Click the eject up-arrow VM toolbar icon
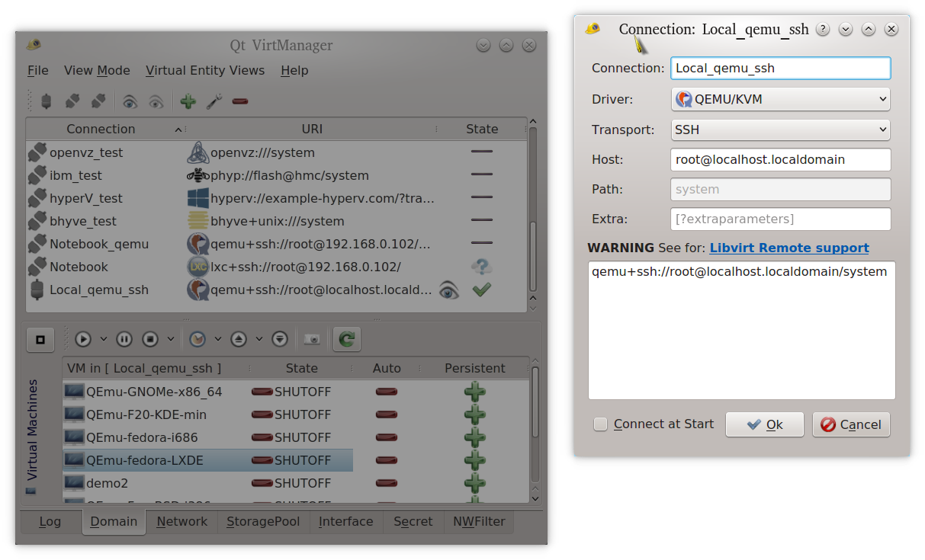Screen dimensions: 925x560 click(x=239, y=339)
